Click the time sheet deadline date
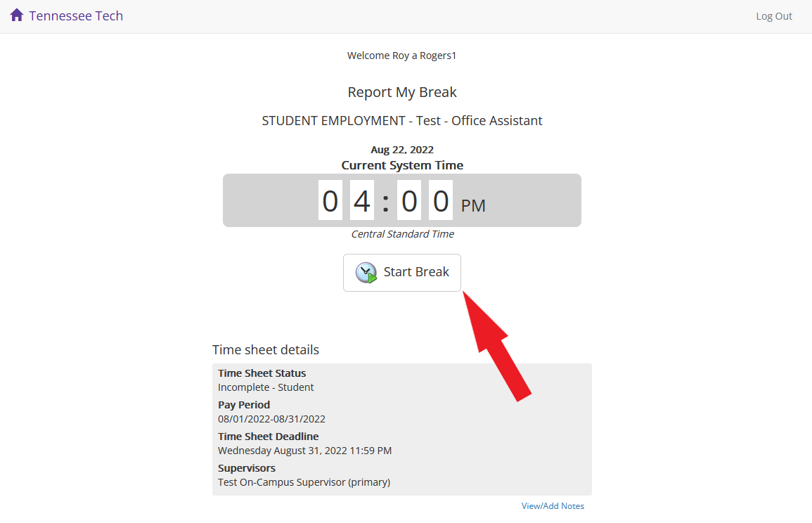Screen dimensions: 812x523 pyautogui.click(x=304, y=451)
